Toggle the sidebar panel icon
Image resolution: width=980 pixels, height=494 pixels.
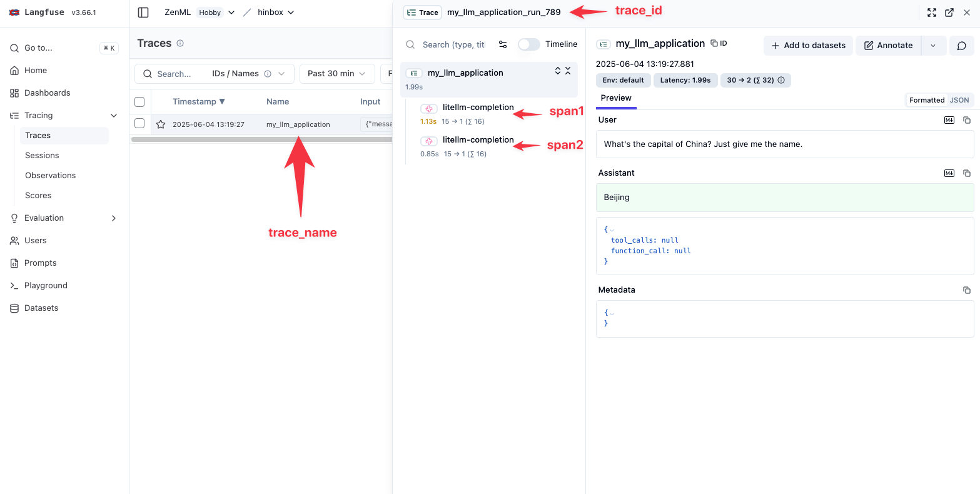point(143,13)
